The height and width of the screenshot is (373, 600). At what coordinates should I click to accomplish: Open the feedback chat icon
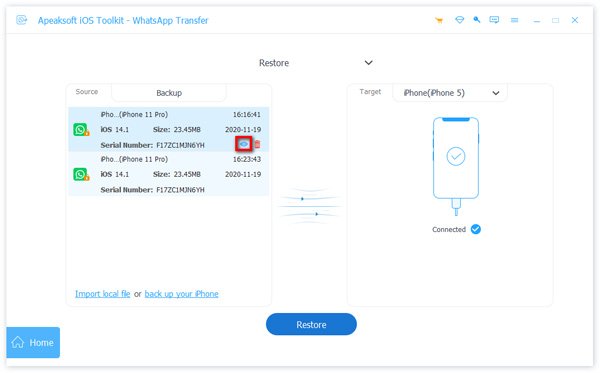click(494, 20)
